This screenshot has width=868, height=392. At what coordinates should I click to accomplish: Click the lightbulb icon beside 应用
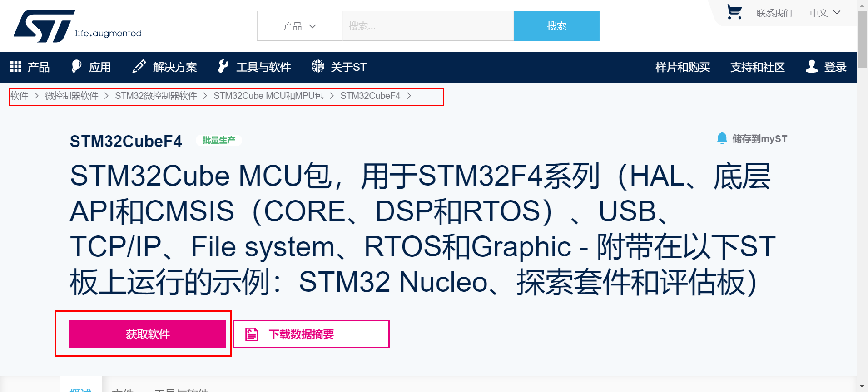point(76,66)
